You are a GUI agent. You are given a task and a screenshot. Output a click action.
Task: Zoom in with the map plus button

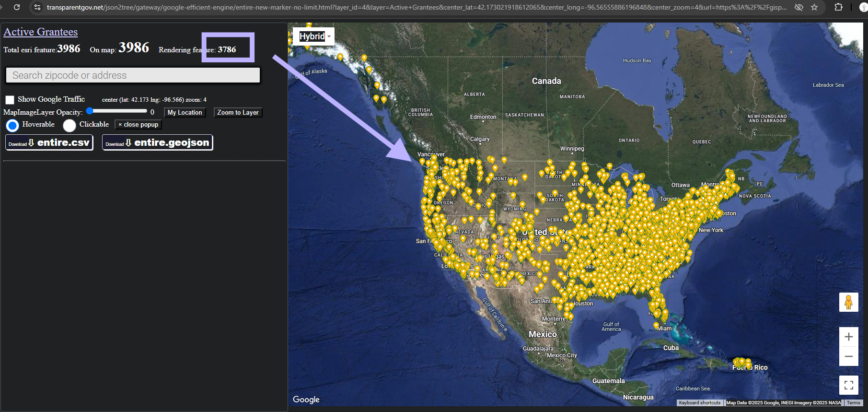pos(849,337)
